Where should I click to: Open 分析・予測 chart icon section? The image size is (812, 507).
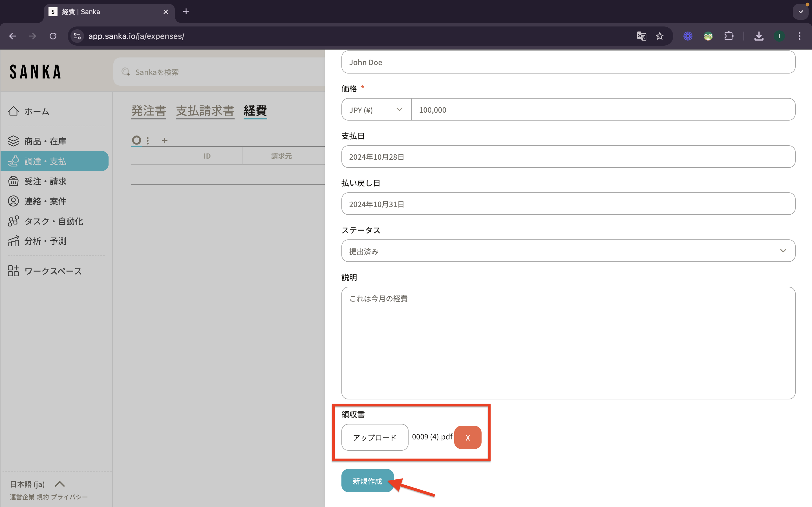pyautogui.click(x=14, y=241)
